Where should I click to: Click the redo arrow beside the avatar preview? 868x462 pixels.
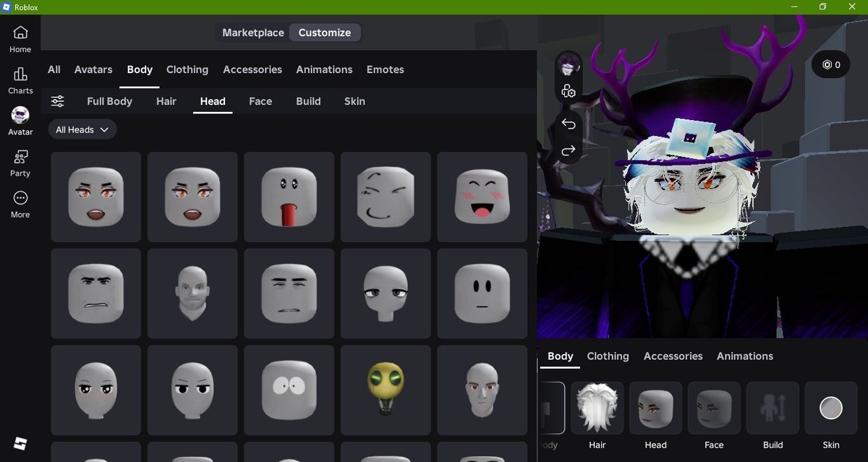pos(569,150)
